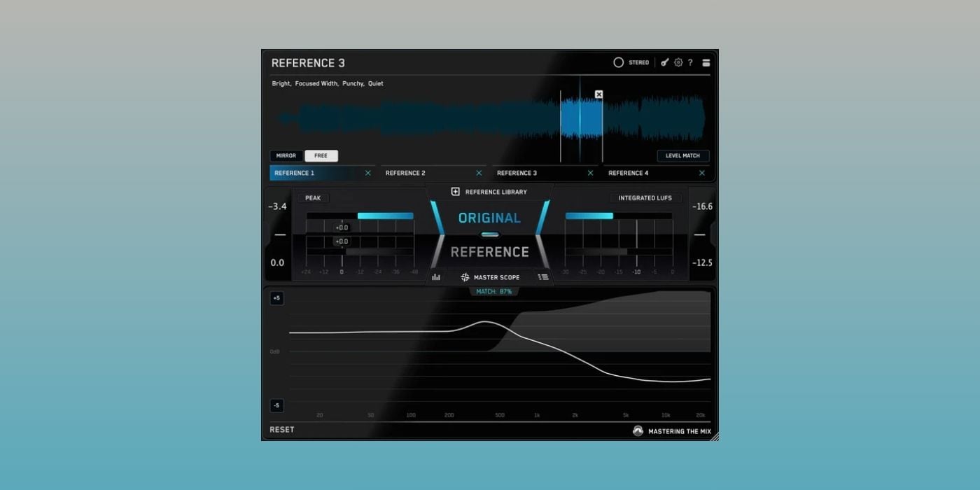The image size is (980, 490).
Task: Remove the loop selection with X marker
Action: pyautogui.click(x=598, y=94)
